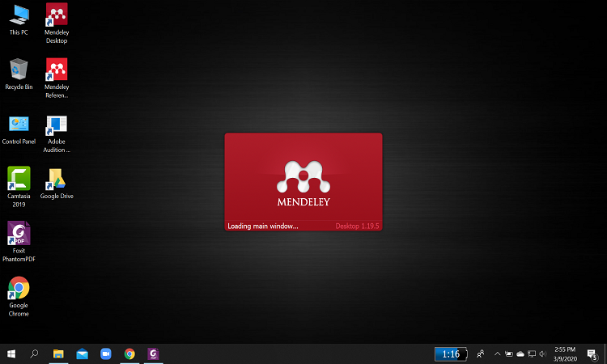607x364 pixels.
Task: Select the Adobe Audition shortcut
Action: (x=57, y=134)
